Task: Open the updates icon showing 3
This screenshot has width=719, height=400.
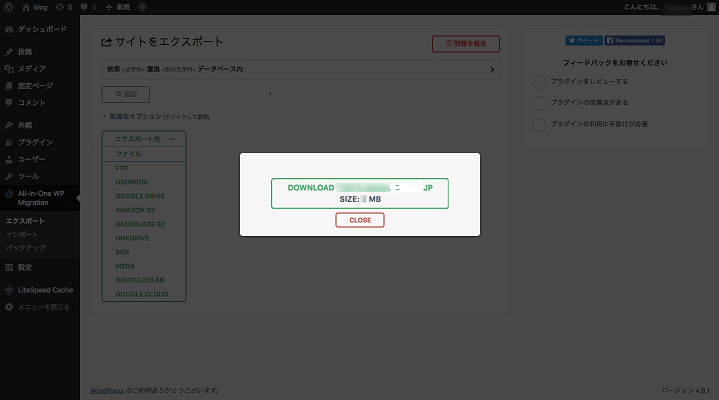Action: (60, 7)
